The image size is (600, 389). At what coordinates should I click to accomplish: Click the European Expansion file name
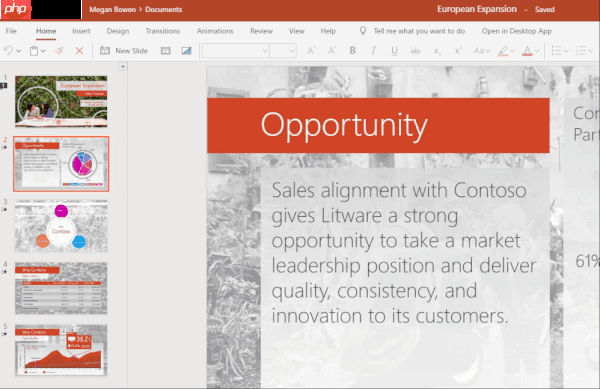477,9
